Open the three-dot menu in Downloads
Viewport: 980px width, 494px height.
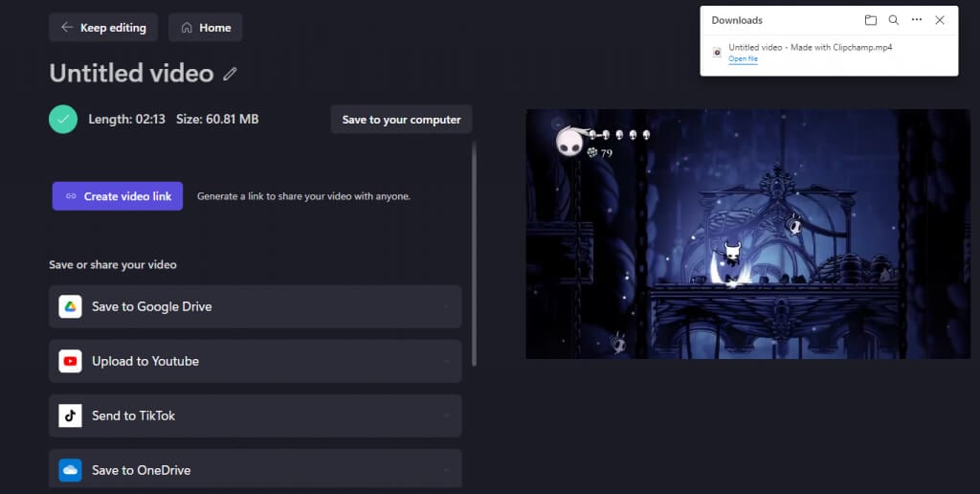click(916, 20)
